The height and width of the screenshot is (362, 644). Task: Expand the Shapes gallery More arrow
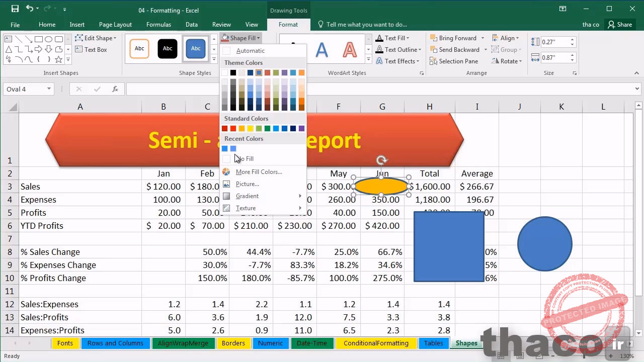point(68,59)
